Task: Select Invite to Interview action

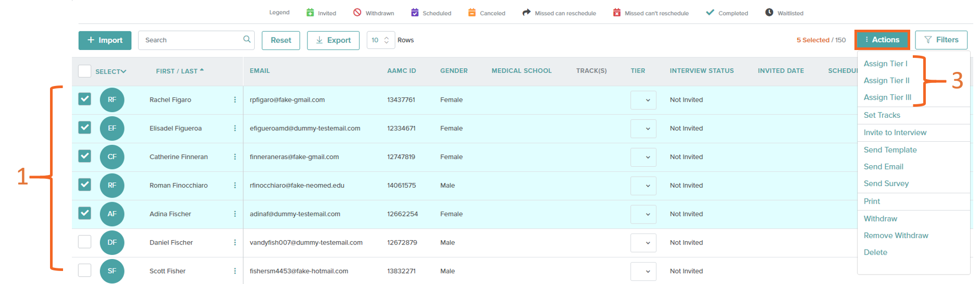Action: tap(895, 132)
